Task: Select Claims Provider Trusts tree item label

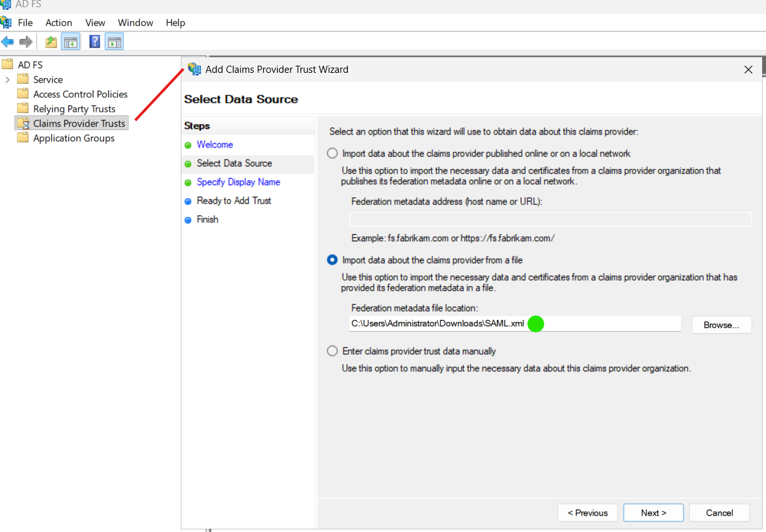Action: pos(79,123)
